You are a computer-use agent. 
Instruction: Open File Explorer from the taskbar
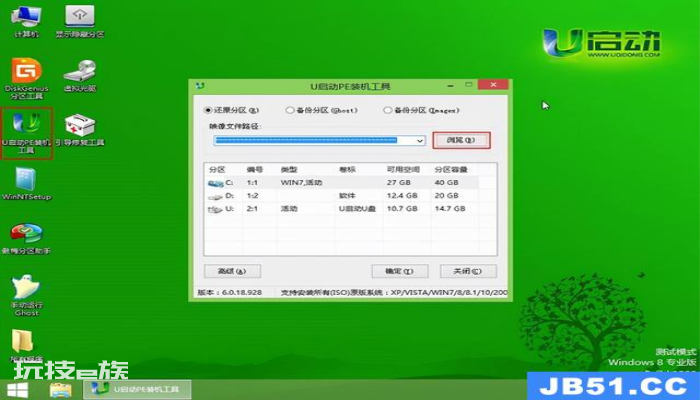click(60, 390)
